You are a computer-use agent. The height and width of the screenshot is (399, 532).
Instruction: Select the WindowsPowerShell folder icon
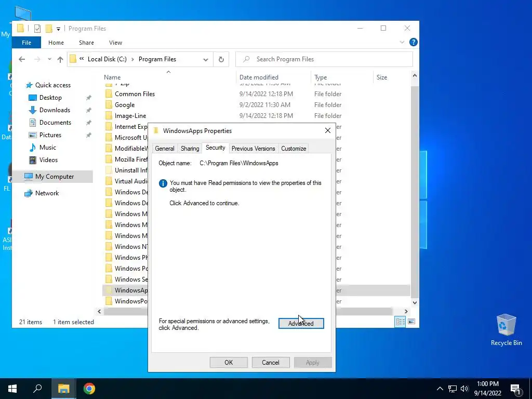click(x=109, y=301)
